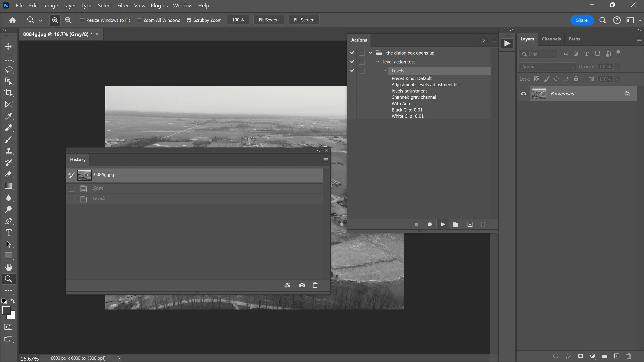
Task: Create new snapshot in History panel
Action: pos(302,285)
